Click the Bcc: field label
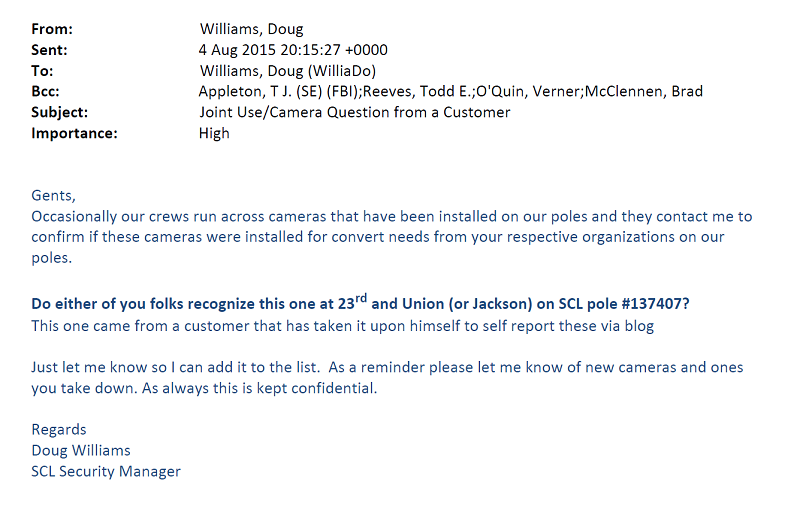Image resolution: width=800 pixels, height=507 pixels. pyautogui.click(x=45, y=92)
